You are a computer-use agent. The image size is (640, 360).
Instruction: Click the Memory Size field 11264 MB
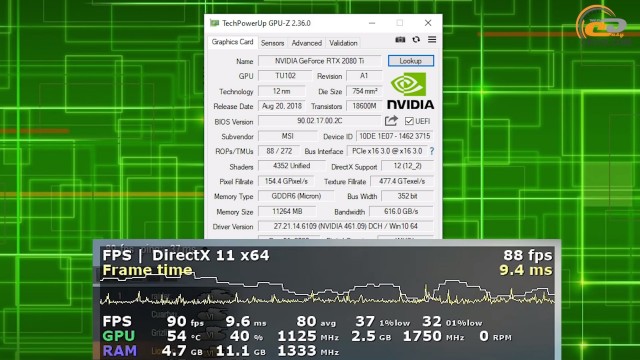pyautogui.click(x=287, y=211)
